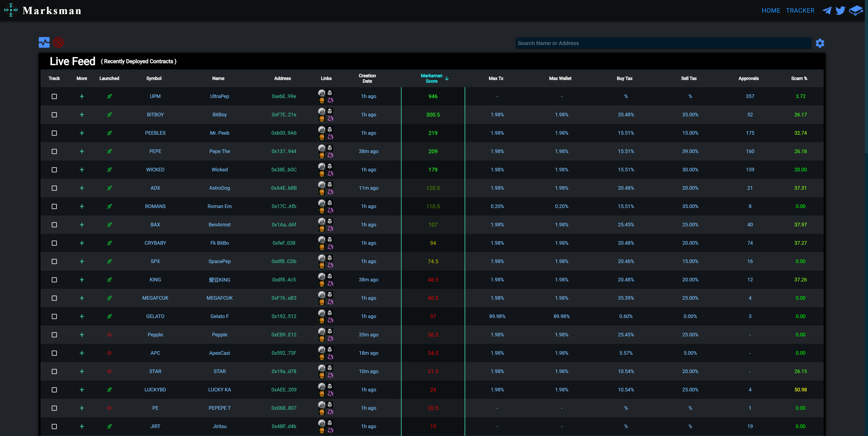
Task: Focus the Search Name or Address field
Action: click(663, 43)
